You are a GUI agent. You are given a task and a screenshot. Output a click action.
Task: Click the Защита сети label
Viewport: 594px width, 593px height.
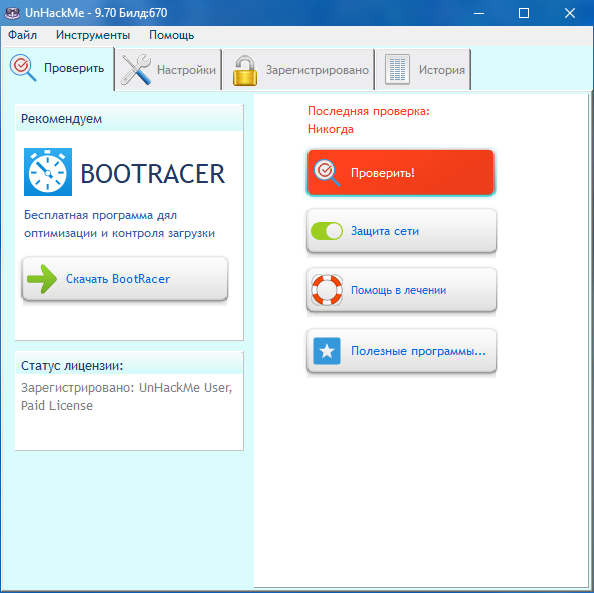(x=385, y=231)
